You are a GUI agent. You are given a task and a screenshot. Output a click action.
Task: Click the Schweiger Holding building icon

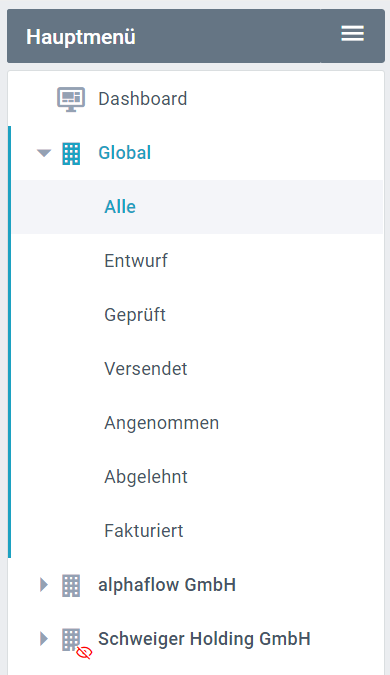point(71,640)
